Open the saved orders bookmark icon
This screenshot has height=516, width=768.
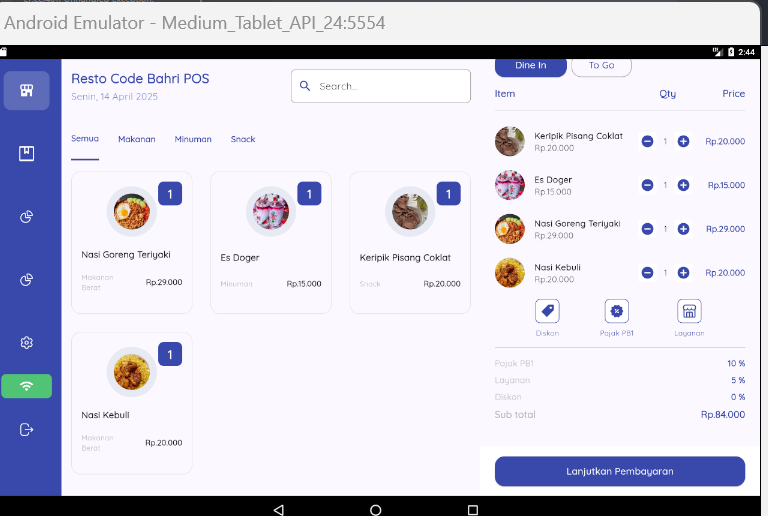coord(27,153)
